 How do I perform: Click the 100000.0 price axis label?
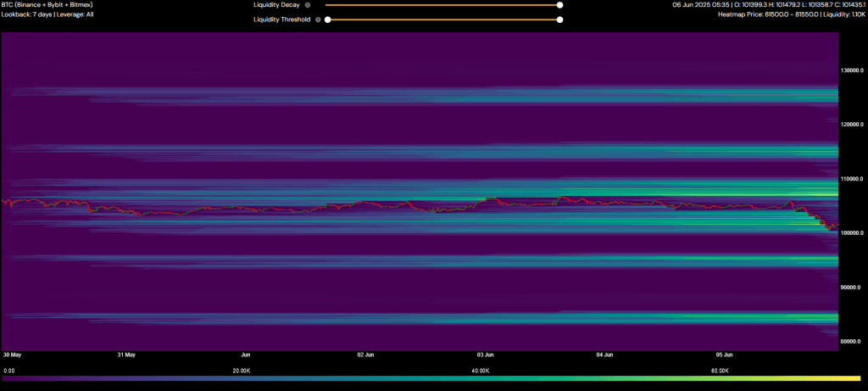pos(852,233)
